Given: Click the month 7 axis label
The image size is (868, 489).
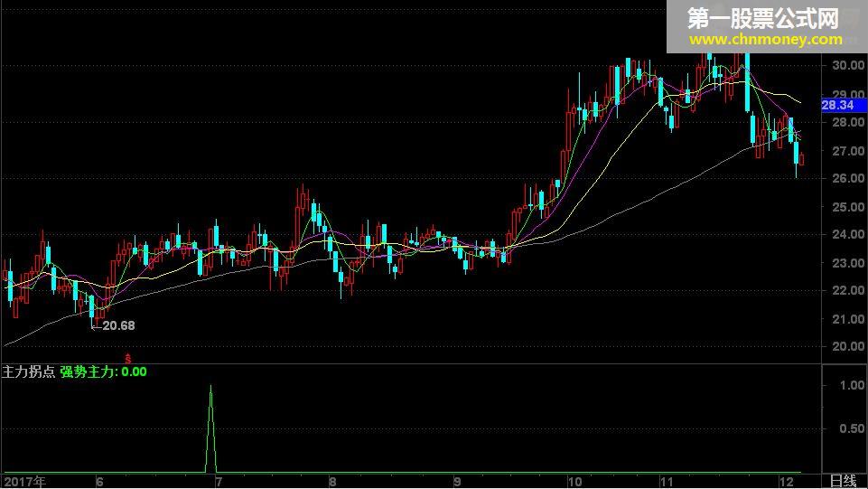Looking at the screenshot, I should [219, 482].
